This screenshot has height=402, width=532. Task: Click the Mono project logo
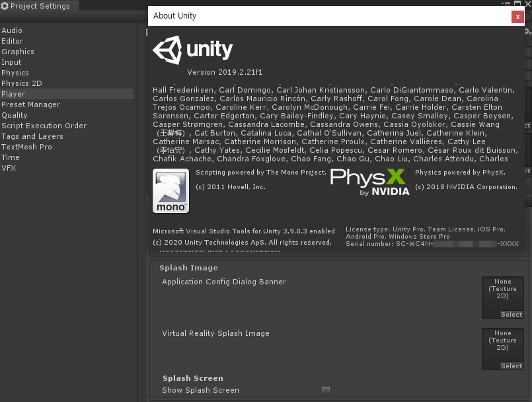click(x=171, y=191)
